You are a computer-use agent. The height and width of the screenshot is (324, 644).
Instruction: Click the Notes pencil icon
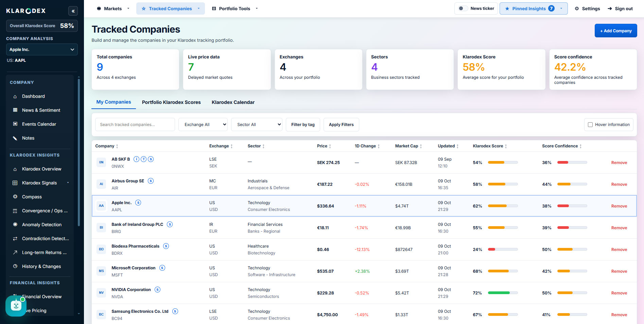click(x=15, y=138)
